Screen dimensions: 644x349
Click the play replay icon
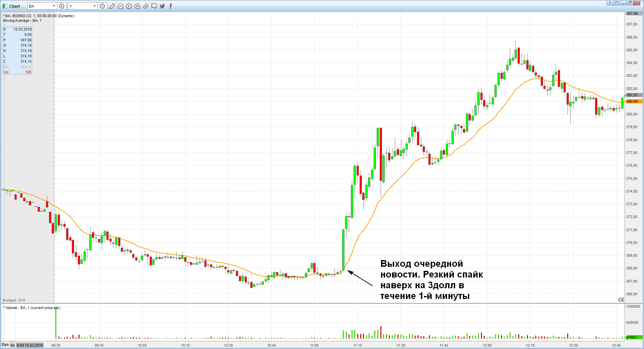[129, 6]
